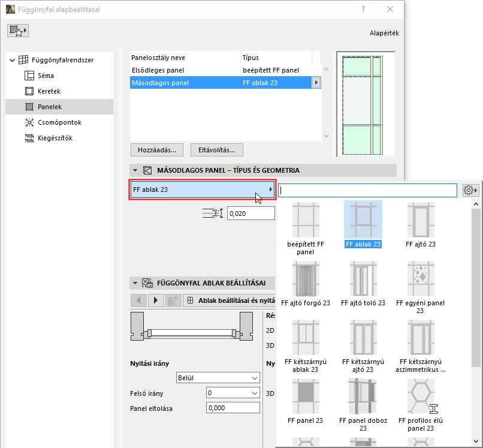Viewport: 483px width, 448px height.
Task: Open the gear settings menu in picker
Action: [x=470, y=190]
